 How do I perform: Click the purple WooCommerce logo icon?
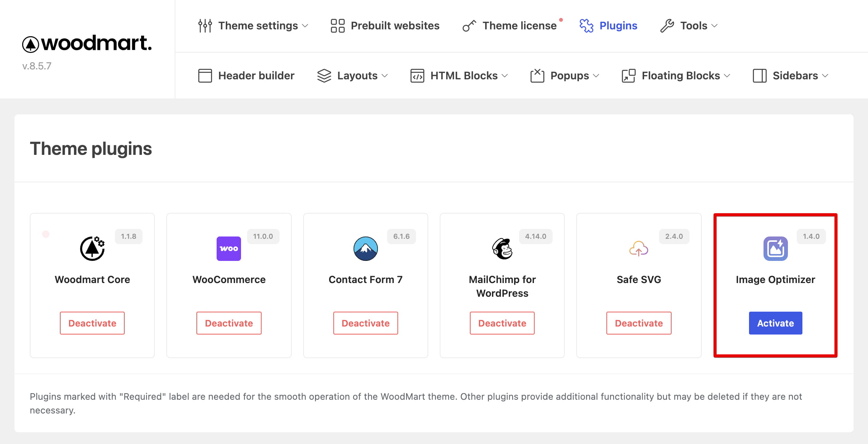229,249
